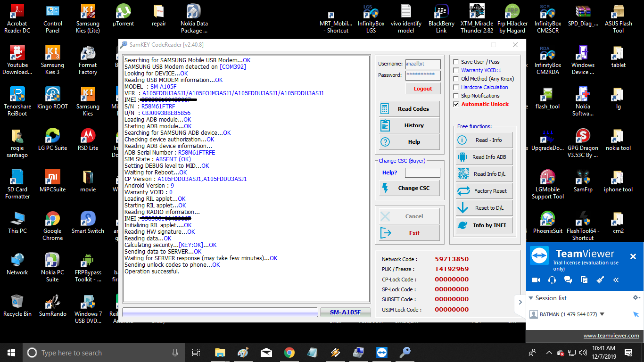Open SPD_Diag archive icon
Screen dimensions: 644x362
coord(583,15)
